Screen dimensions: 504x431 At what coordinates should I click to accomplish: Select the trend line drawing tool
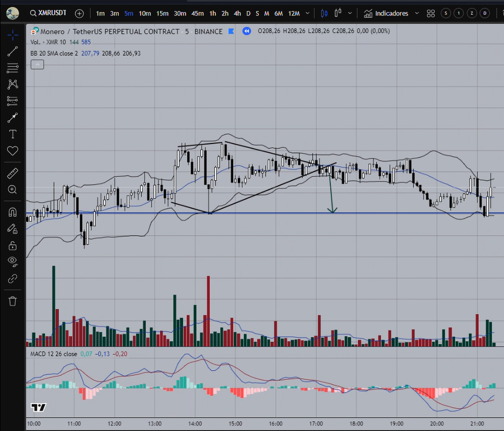[x=13, y=52]
